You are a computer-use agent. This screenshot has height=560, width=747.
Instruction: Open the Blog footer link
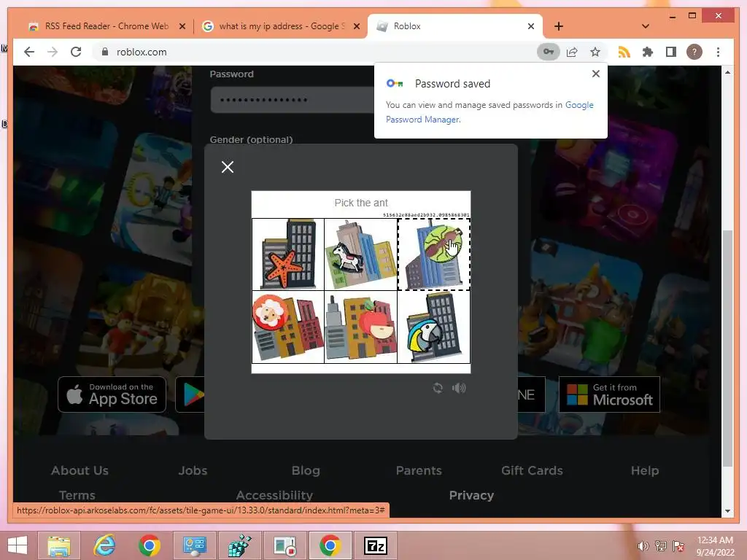tap(306, 470)
